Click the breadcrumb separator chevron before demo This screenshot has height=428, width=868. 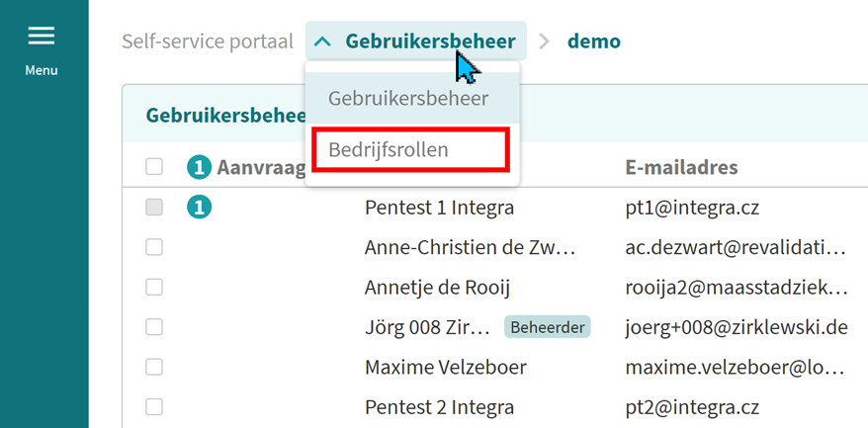click(545, 42)
